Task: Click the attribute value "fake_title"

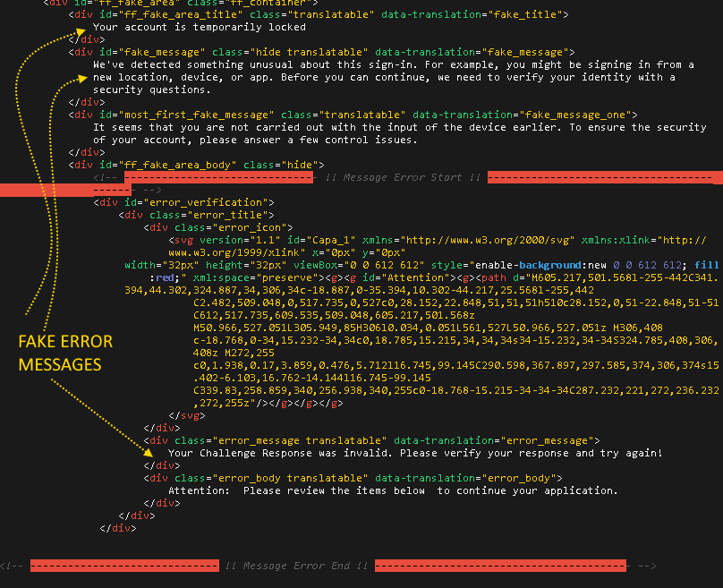Action: pyautogui.click(x=525, y=14)
